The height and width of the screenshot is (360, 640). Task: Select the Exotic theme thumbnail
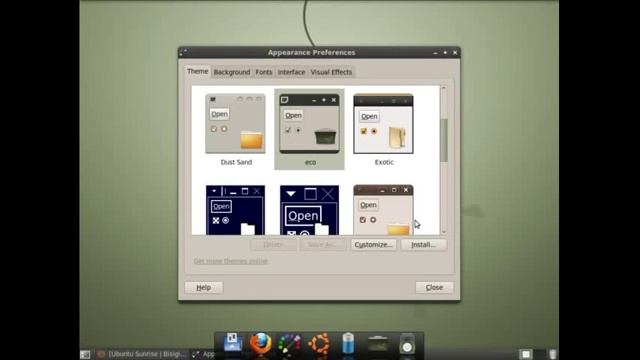pyautogui.click(x=383, y=124)
